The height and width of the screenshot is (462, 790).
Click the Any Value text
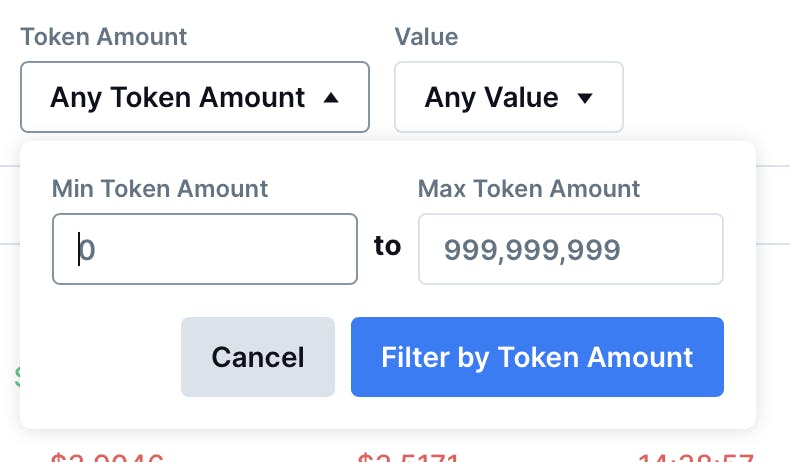tap(492, 98)
